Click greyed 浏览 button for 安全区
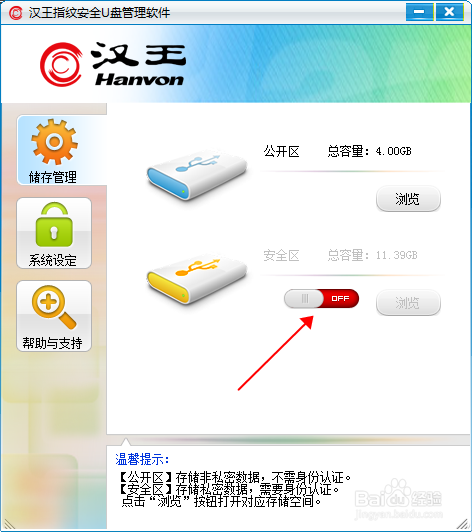472x532 pixels. pos(408,303)
